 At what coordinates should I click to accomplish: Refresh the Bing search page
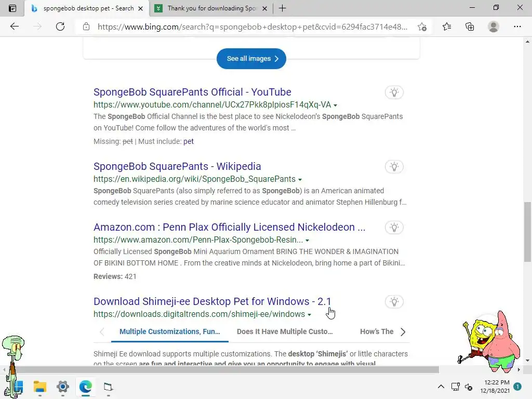pos(60,26)
